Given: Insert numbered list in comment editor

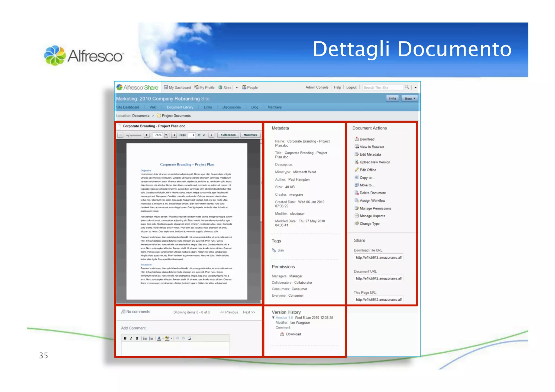Looking at the screenshot, I should pos(151,338).
